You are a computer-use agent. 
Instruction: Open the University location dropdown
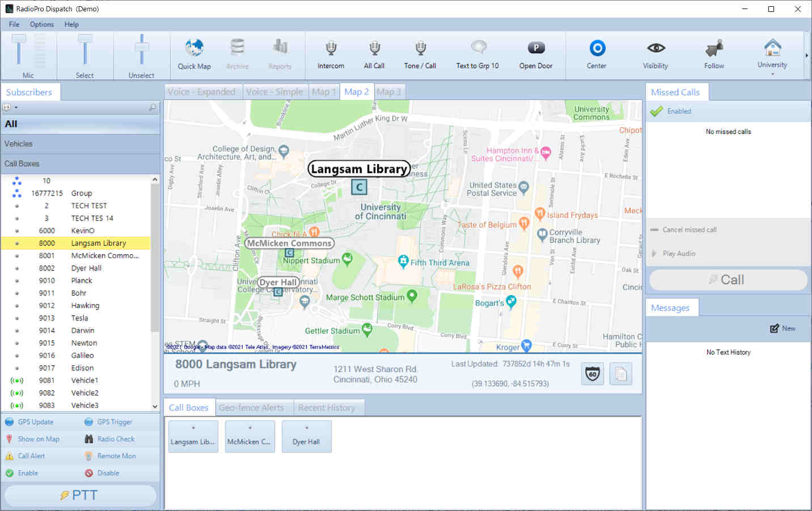pos(772,56)
